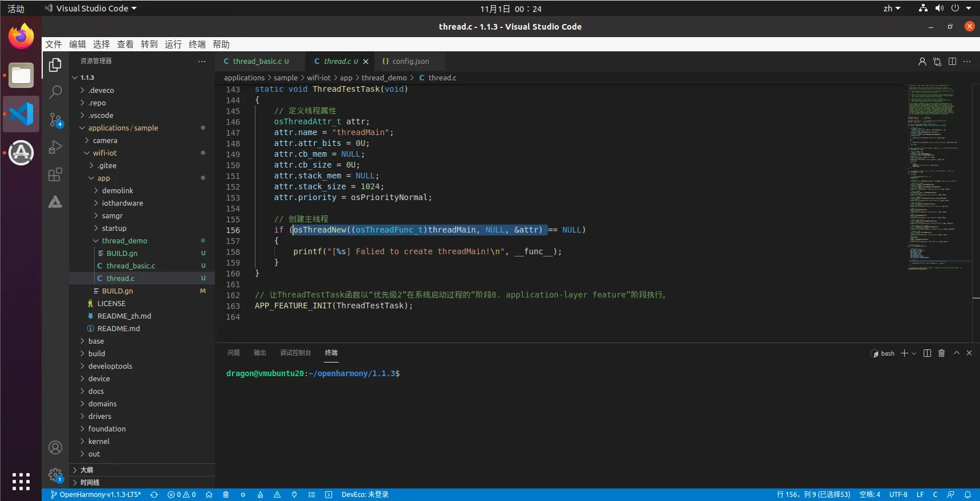
Task: Collapse the thread_demo folder
Action: 124,241
